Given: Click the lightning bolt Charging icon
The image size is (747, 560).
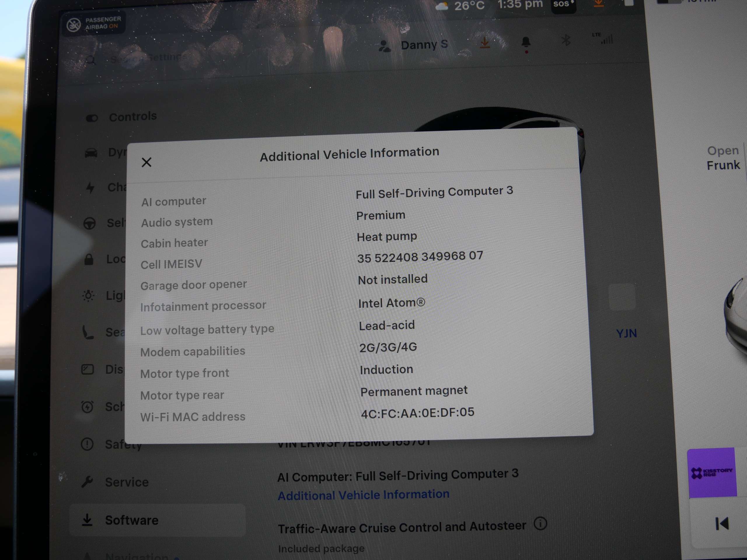Looking at the screenshot, I should click(90, 188).
